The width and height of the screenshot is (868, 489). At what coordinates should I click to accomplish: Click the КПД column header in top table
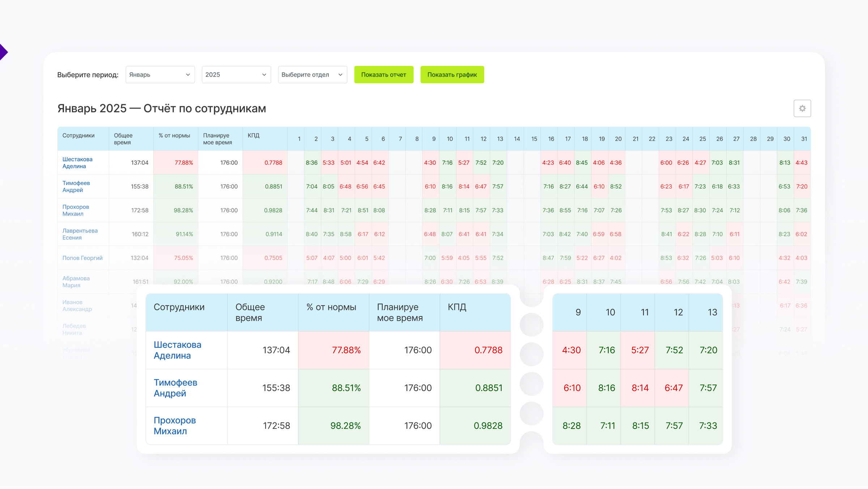point(254,136)
